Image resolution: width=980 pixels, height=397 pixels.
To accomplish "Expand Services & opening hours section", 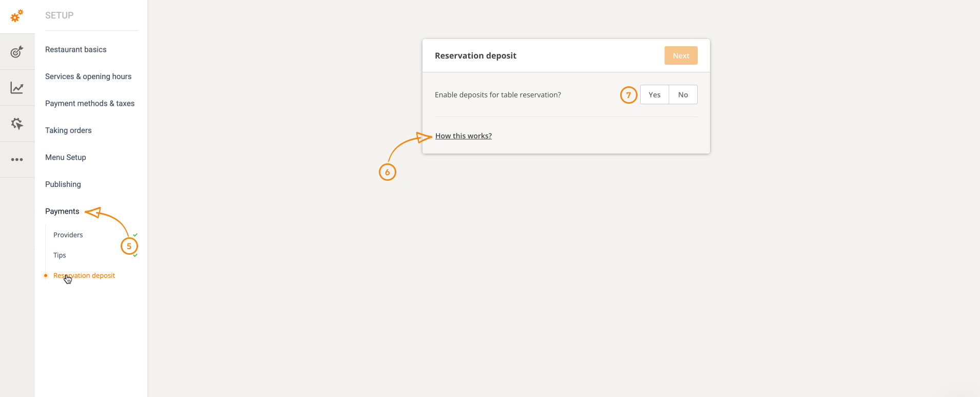I will 88,77.
